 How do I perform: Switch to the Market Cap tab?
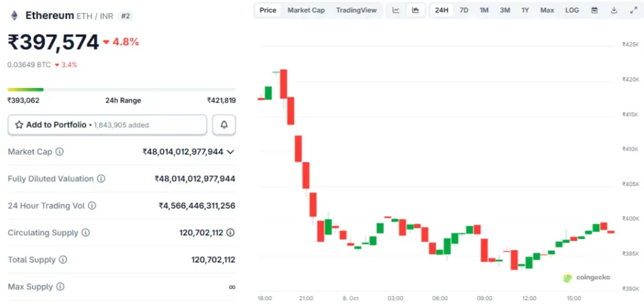tap(306, 10)
